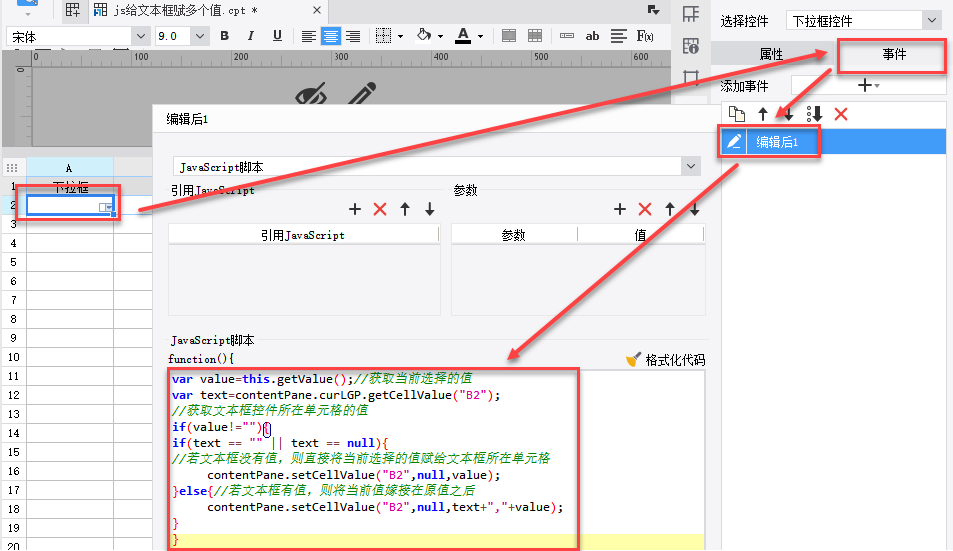The width and height of the screenshot is (953, 551).
Task: Click the widget insert icon before ab
Action: (x=566, y=36)
